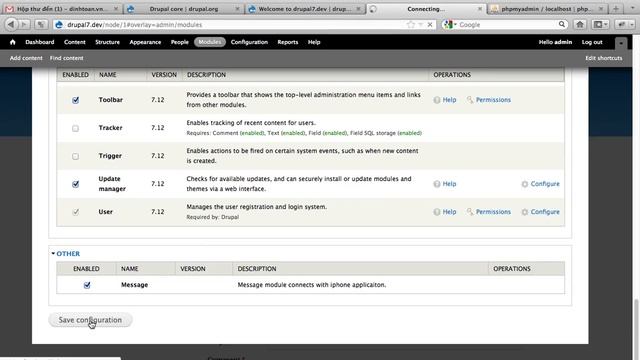
Task: Bookmark page with the star icon
Action: click(x=411, y=24)
